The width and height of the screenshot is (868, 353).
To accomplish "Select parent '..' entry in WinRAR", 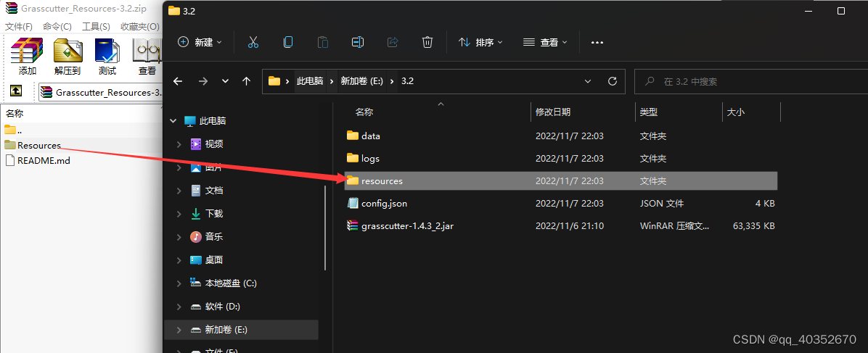I will tap(13, 130).
